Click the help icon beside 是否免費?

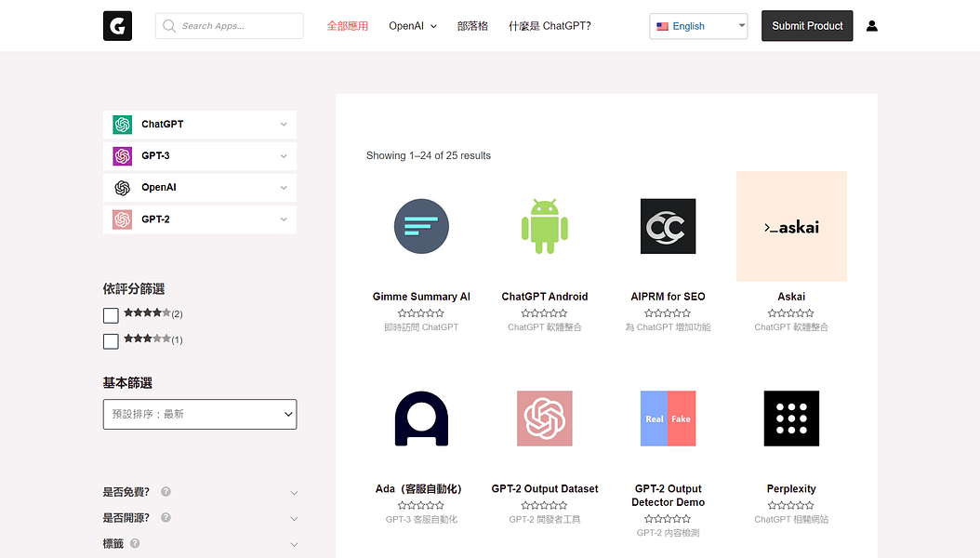pos(166,492)
